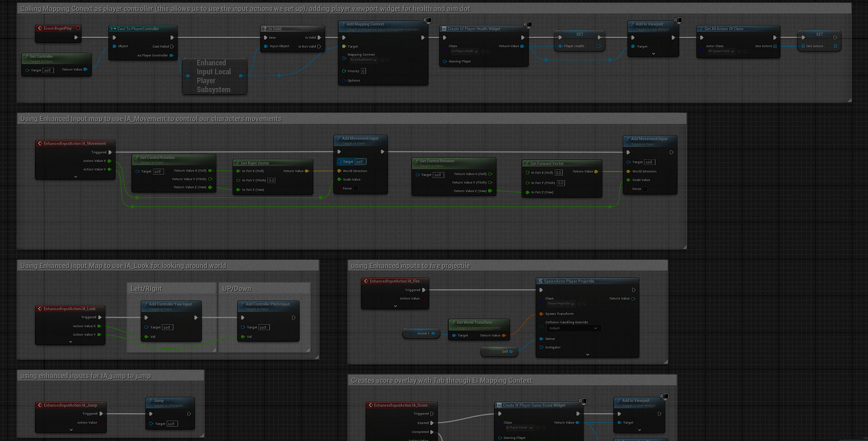Screen dimensions: 868x441
Task: Open the Collision Handling Override Default dropdown
Action: point(574,328)
